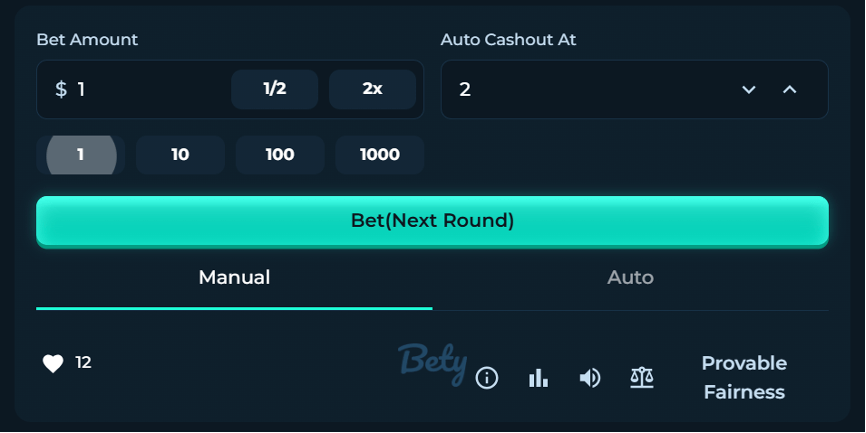Switch to the Manual tab

(234, 278)
